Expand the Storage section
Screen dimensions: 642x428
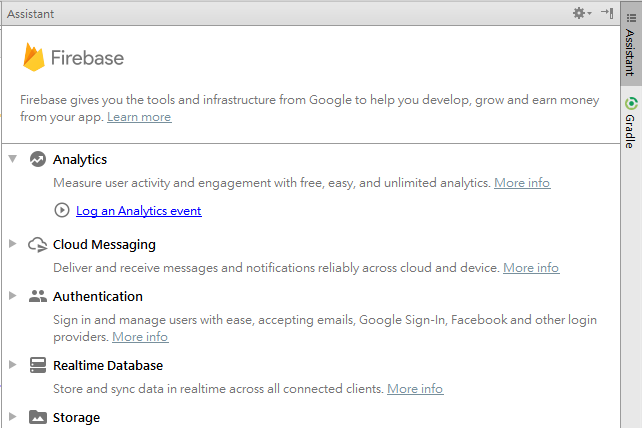click(x=12, y=417)
